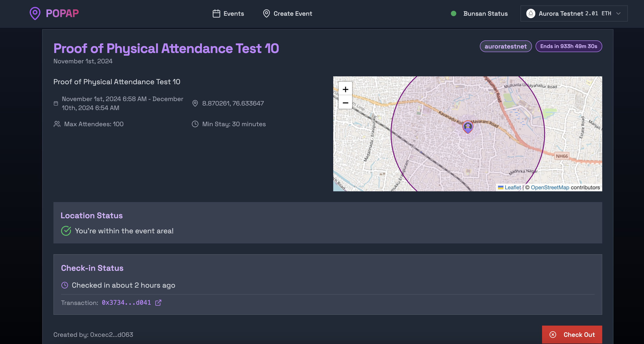Click the auroratestnet network badge
Image resolution: width=644 pixels, height=344 pixels.
(505, 46)
